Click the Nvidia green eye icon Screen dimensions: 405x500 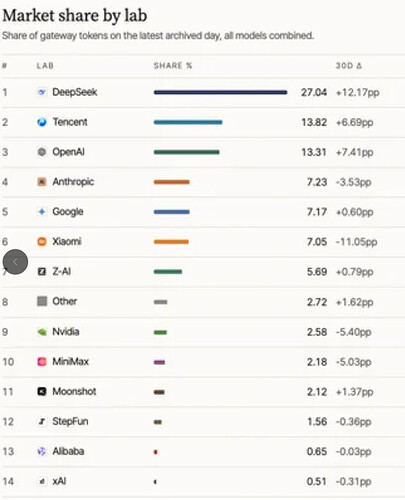point(42,332)
